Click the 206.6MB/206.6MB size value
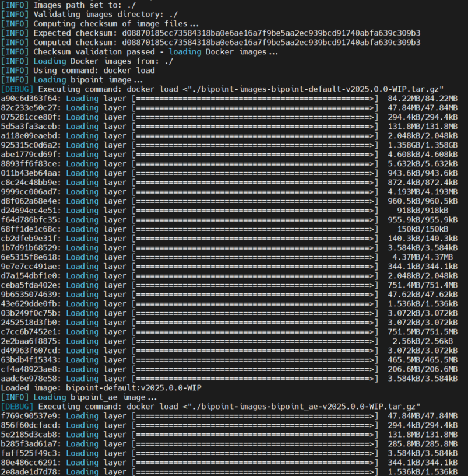The width and height of the screenshot is (468, 476). pos(423,369)
